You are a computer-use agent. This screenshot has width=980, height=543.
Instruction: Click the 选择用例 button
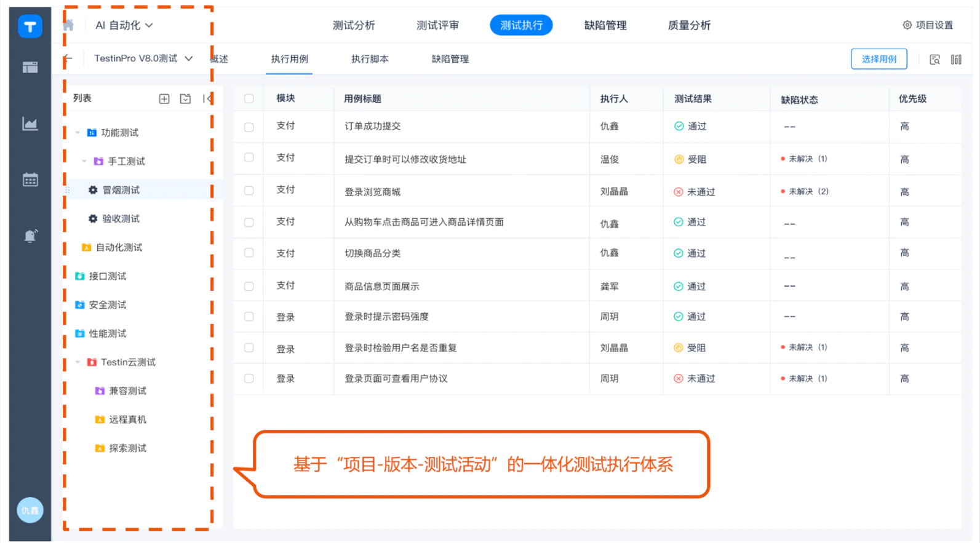pyautogui.click(x=878, y=59)
